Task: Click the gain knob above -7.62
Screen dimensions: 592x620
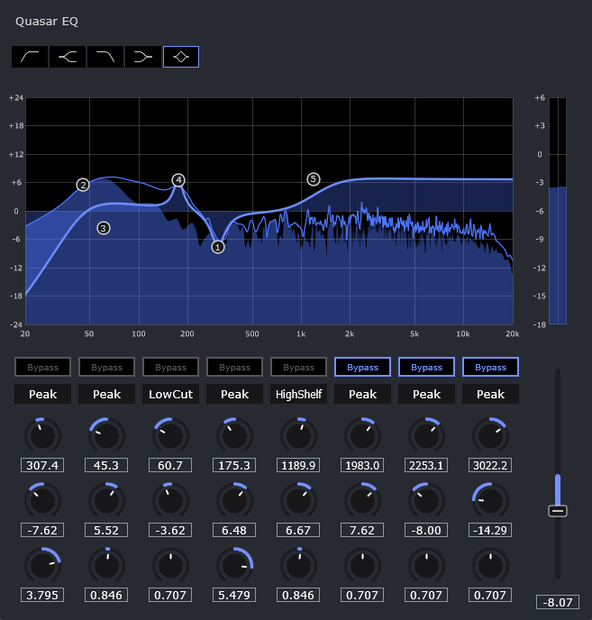Action: click(x=43, y=501)
